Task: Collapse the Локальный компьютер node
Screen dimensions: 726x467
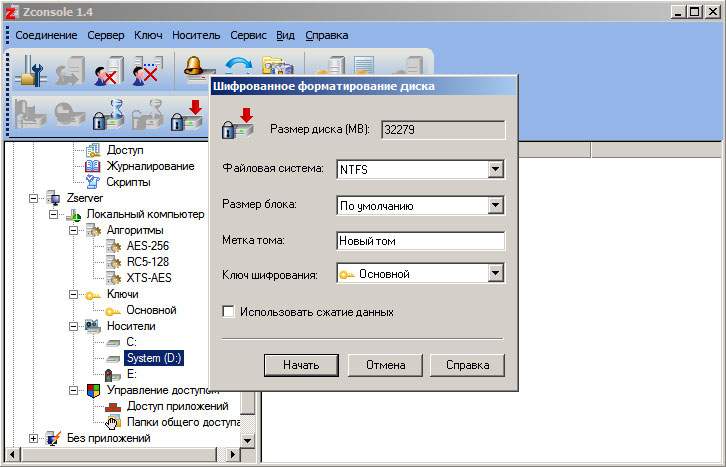Action: 54,214
